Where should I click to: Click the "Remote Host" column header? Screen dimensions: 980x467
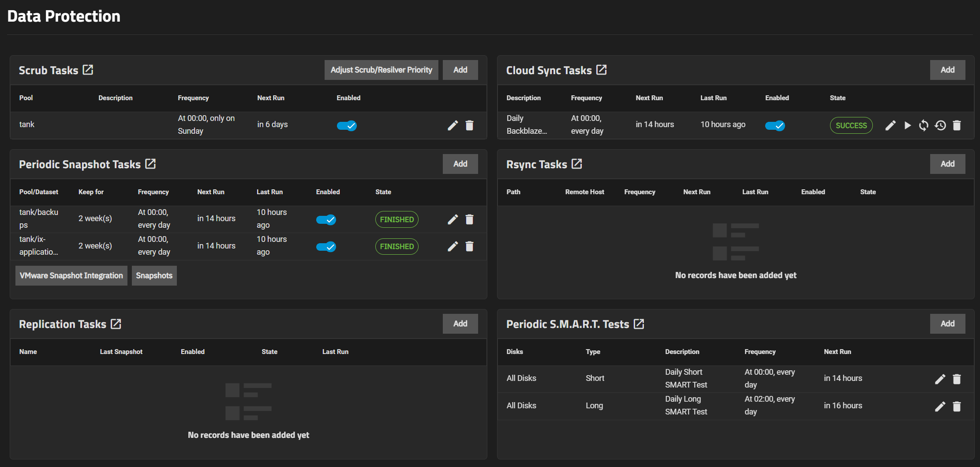[585, 192]
